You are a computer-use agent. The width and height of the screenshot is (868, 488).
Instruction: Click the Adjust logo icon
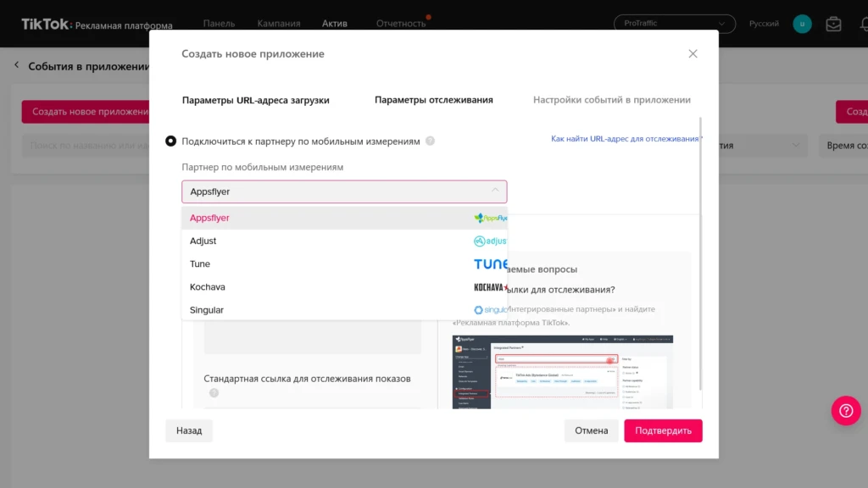490,241
